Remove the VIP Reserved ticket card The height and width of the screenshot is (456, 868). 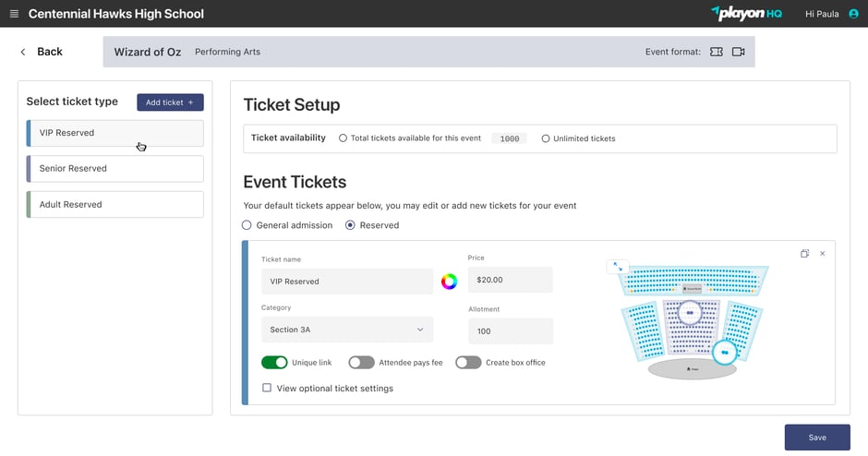click(x=823, y=254)
